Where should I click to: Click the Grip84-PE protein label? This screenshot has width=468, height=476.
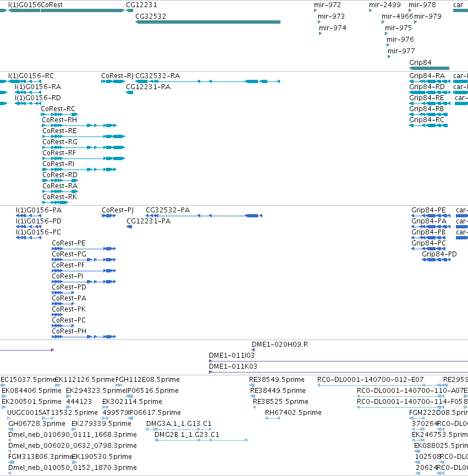(x=428, y=210)
